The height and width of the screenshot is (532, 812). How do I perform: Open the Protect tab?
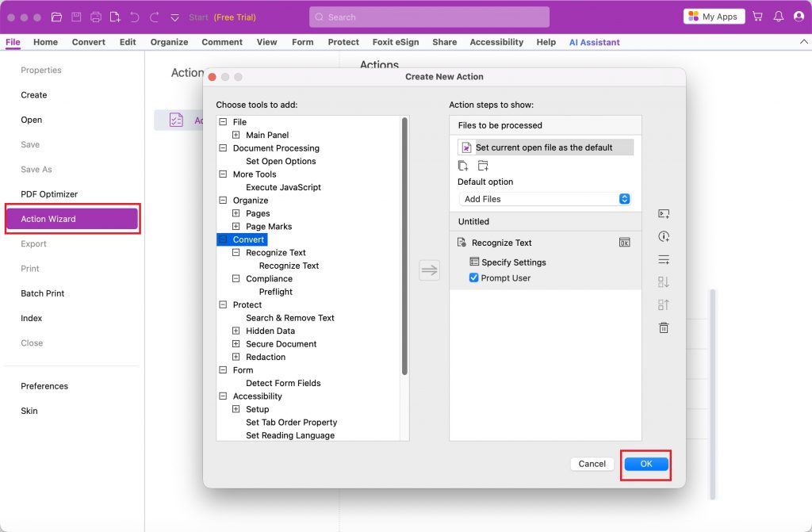343,42
